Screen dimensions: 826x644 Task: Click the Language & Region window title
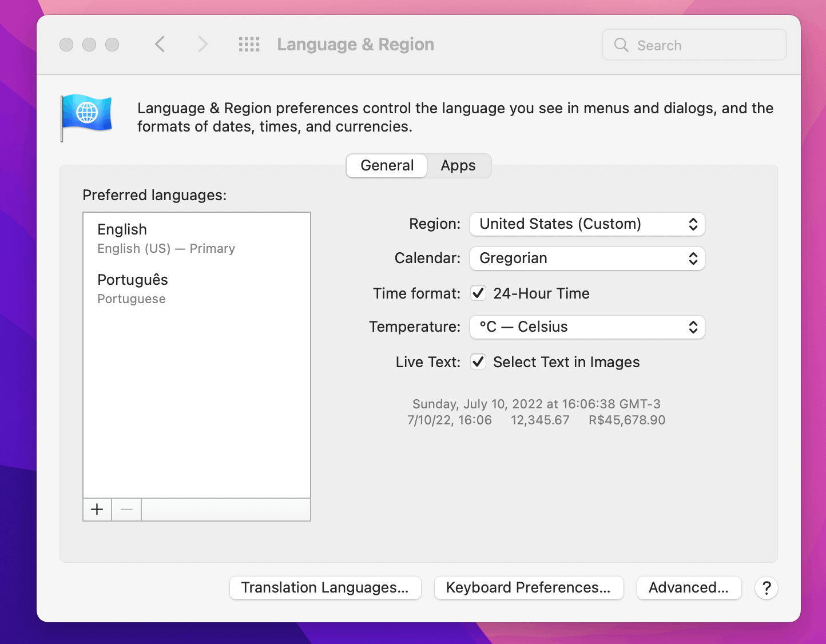tap(355, 45)
